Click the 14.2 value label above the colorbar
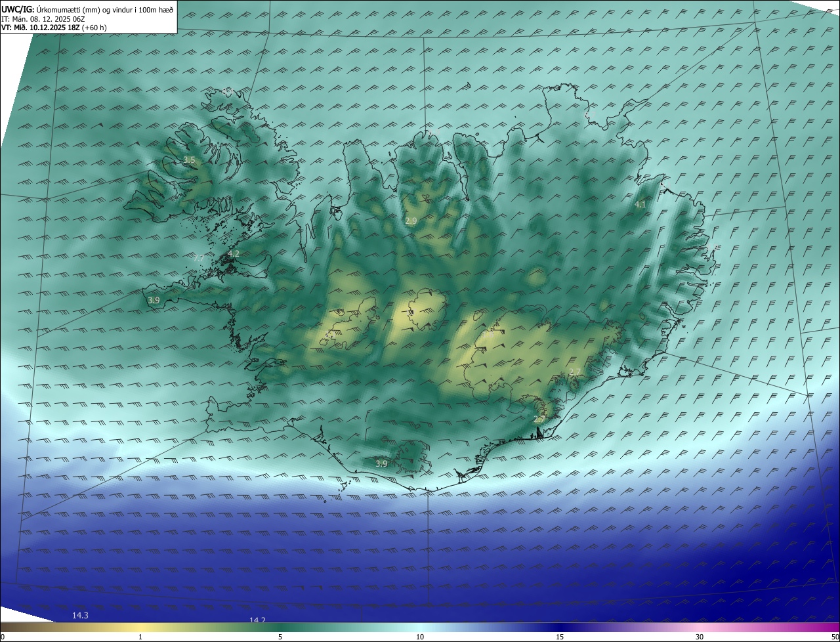 coord(257,620)
